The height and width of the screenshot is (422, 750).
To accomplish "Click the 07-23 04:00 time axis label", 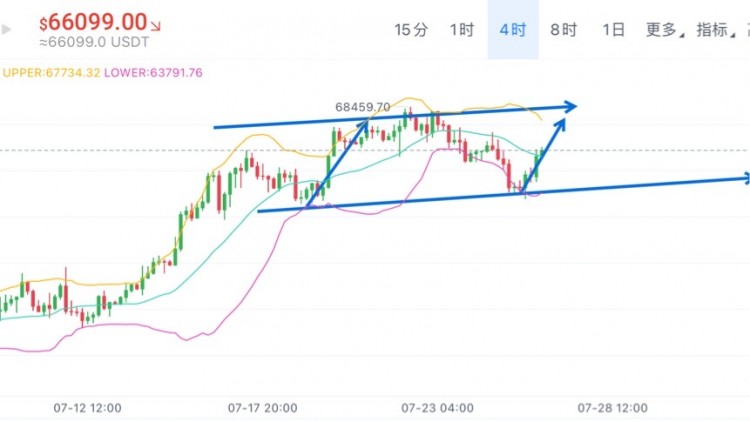I will (437, 408).
